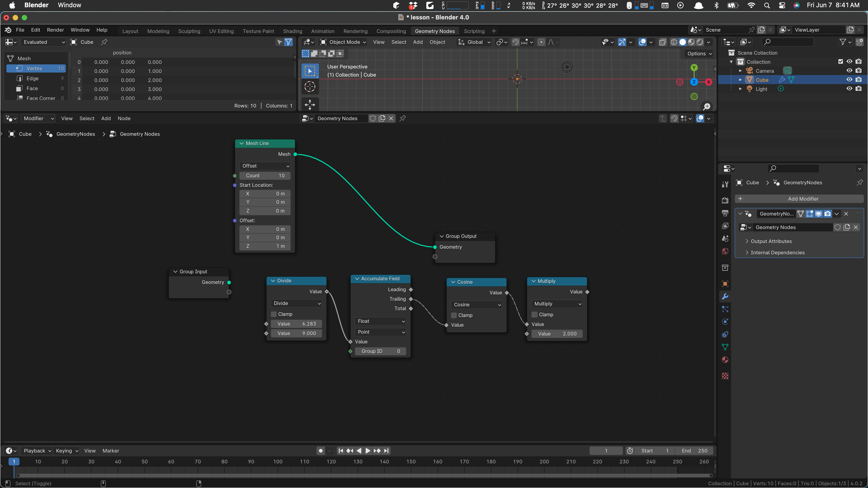This screenshot has width=868, height=488.
Task: Open macOS Spotlight search icon
Action: (767, 5)
